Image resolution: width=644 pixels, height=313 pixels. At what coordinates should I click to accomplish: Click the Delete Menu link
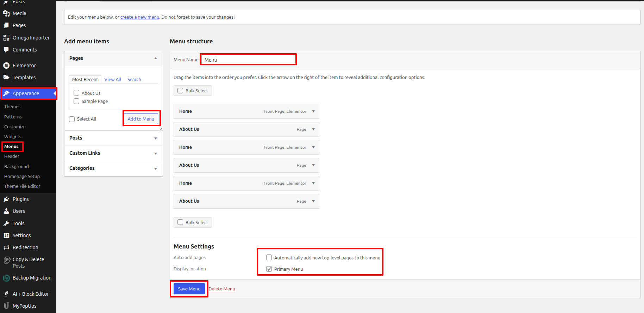click(x=222, y=289)
